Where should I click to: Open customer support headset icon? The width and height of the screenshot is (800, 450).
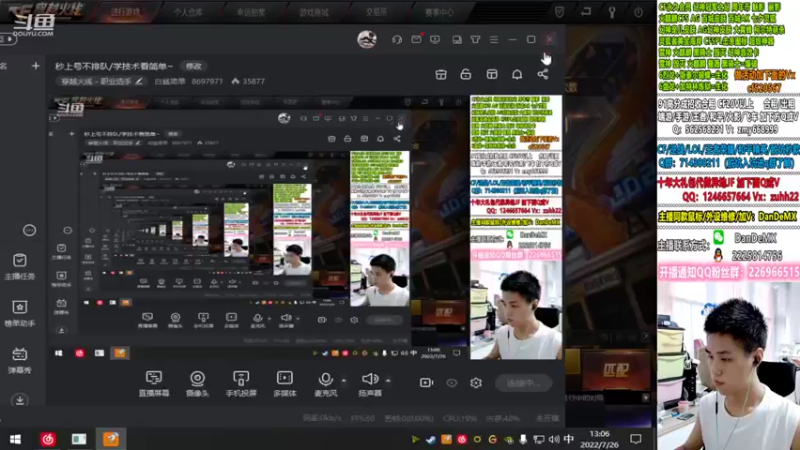coord(396,39)
